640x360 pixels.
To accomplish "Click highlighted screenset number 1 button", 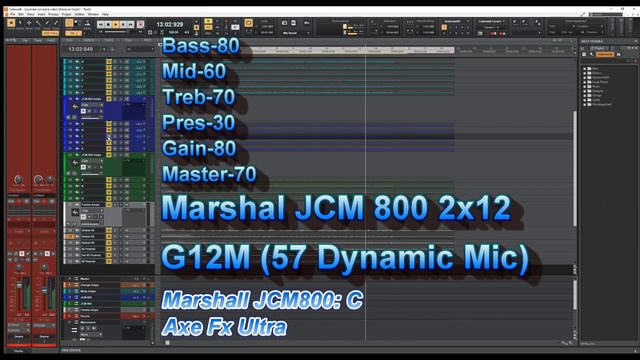I will [x=444, y=27].
